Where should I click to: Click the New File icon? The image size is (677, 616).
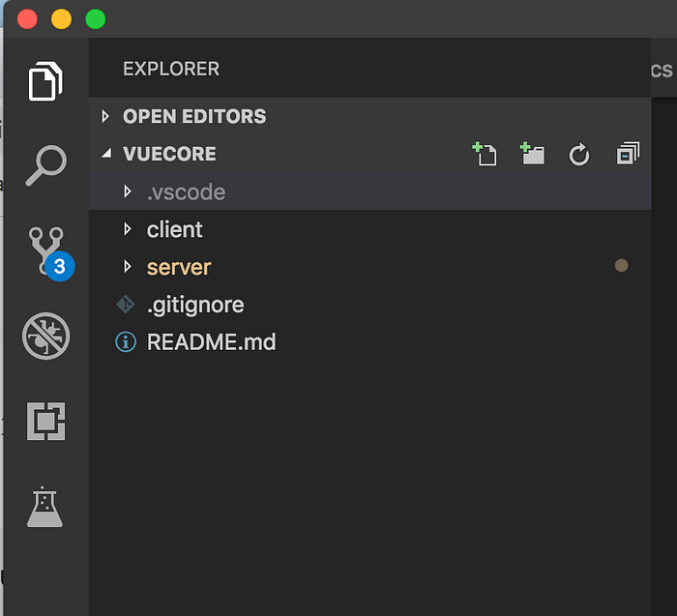(x=485, y=154)
